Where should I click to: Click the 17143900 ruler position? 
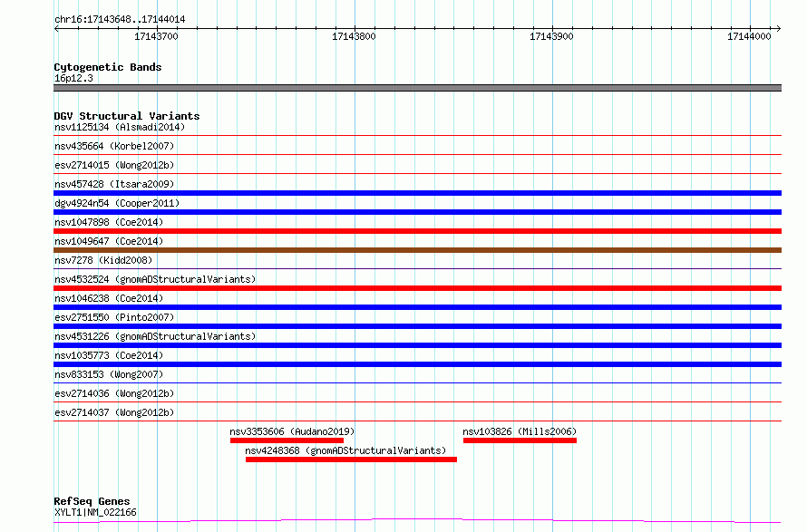tap(551, 36)
